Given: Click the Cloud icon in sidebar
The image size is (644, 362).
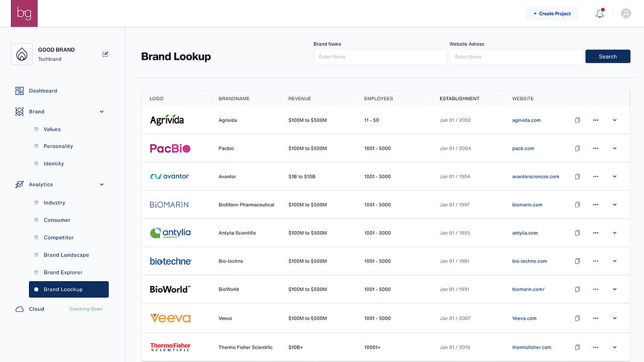Looking at the screenshot, I should tap(19, 309).
